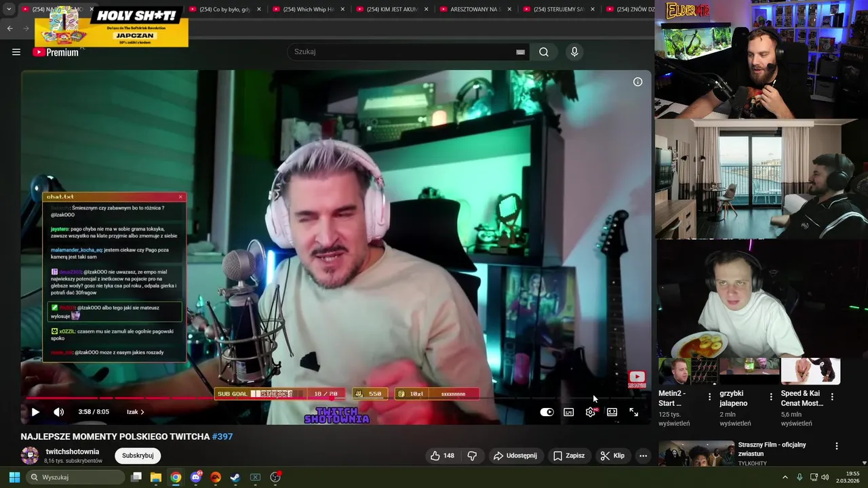Open the Windows Start menu
Image resolution: width=868 pixels, height=488 pixels.
(x=14, y=477)
